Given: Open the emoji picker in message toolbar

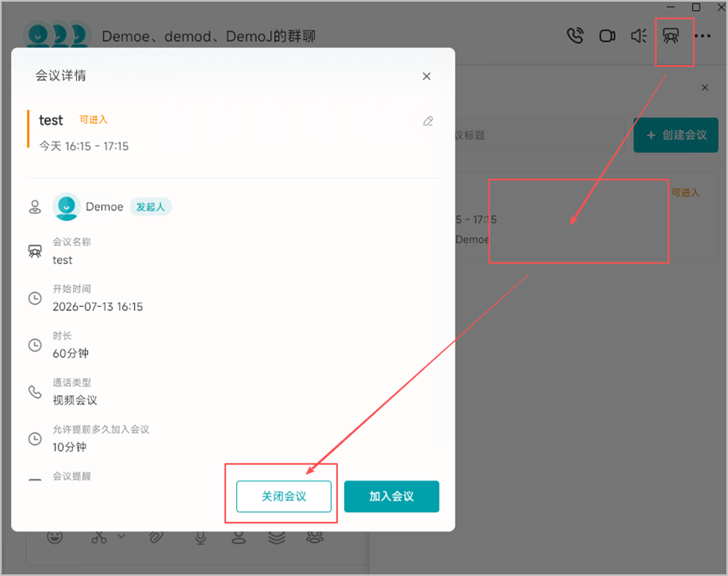Looking at the screenshot, I should 54,537.
